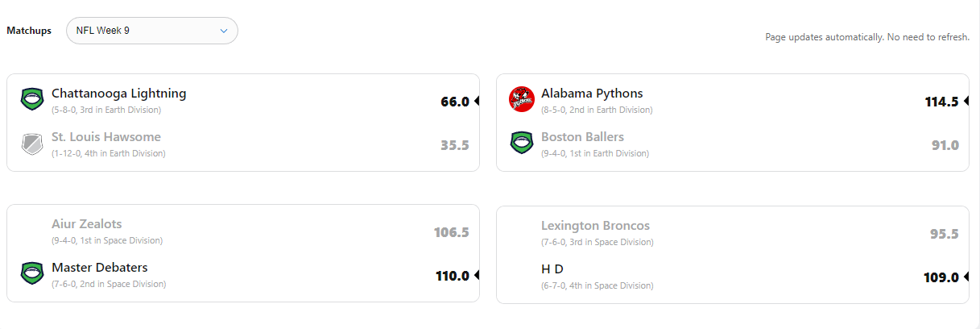Click the St. Louis Hawsome shield logo
Image resolution: width=980 pixels, height=329 pixels.
[x=31, y=144]
